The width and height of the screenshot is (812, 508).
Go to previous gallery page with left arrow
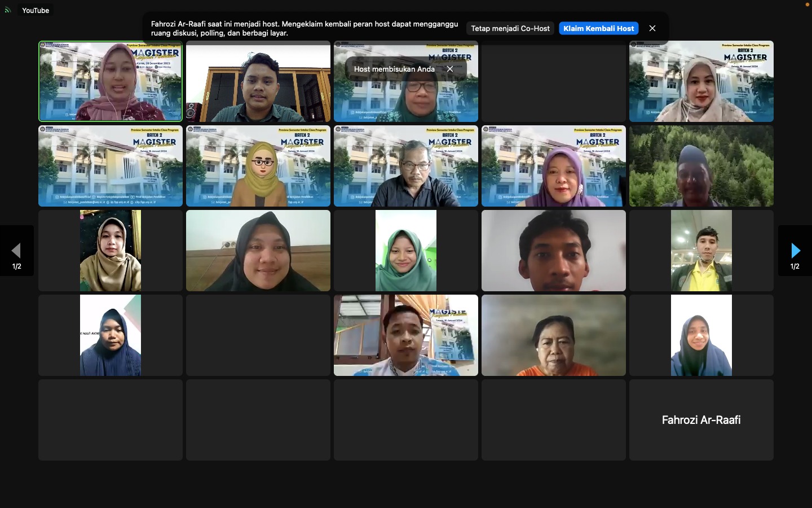[x=16, y=251]
